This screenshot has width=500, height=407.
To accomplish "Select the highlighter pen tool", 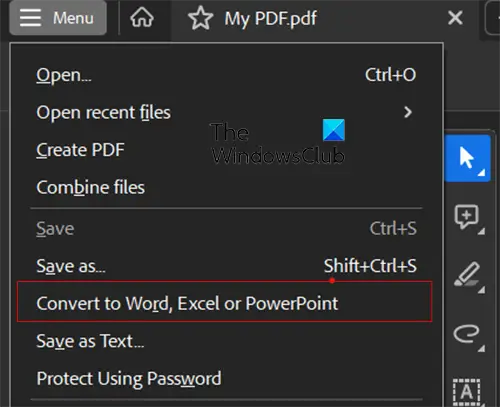I will point(467,275).
